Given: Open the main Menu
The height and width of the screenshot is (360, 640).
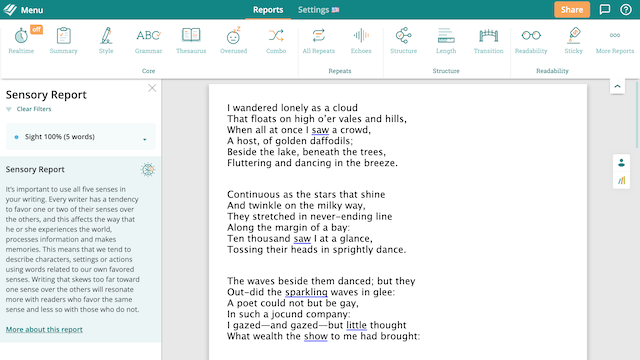Looking at the screenshot, I should click(32, 10).
